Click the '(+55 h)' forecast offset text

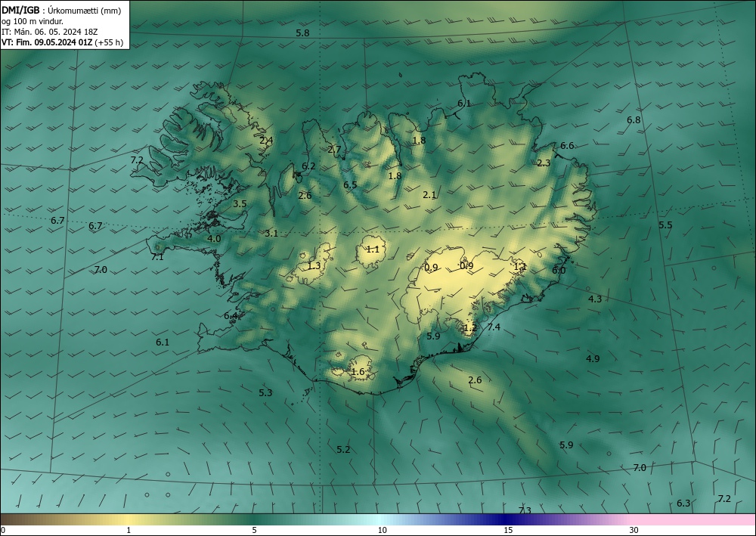point(110,42)
